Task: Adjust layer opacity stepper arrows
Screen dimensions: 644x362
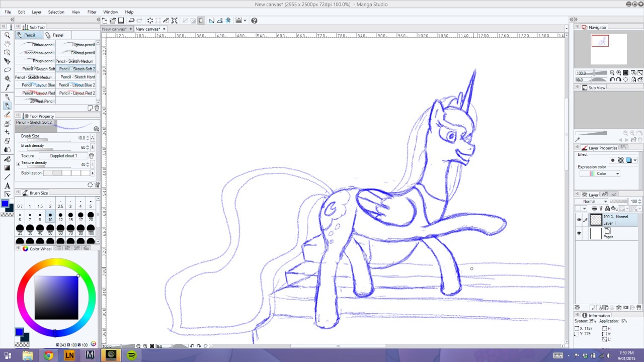Action: tap(640, 201)
